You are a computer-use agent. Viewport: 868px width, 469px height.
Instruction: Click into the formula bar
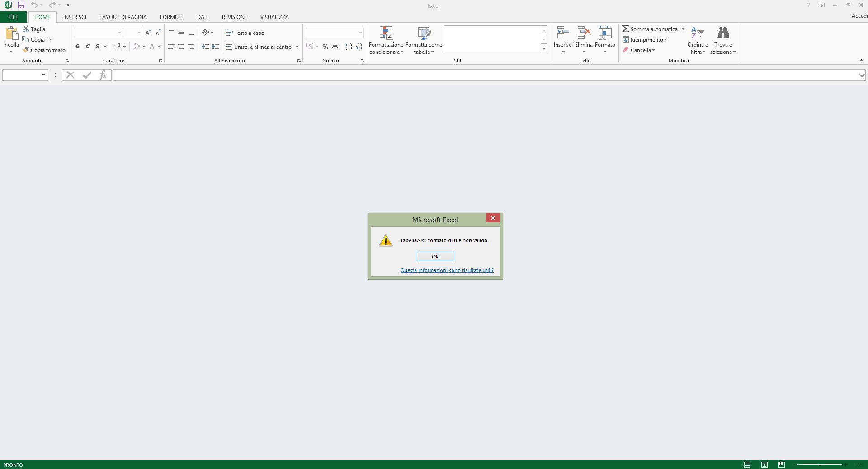(486, 75)
